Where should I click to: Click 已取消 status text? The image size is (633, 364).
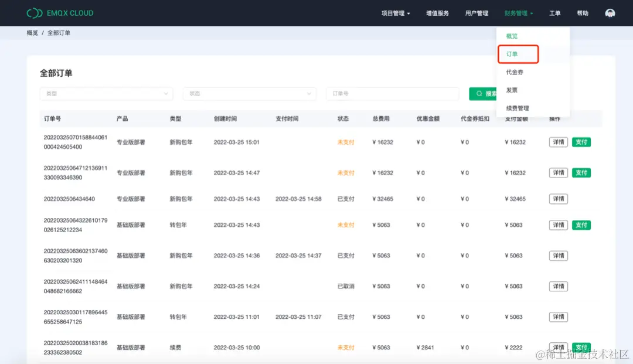click(346, 286)
